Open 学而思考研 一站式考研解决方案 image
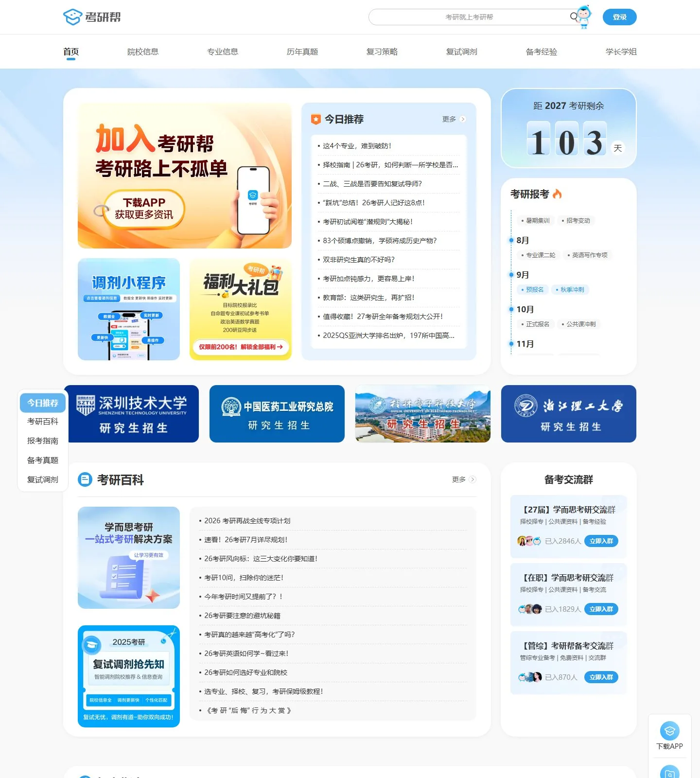Screen dimensions: 700x778 tap(129, 558)
